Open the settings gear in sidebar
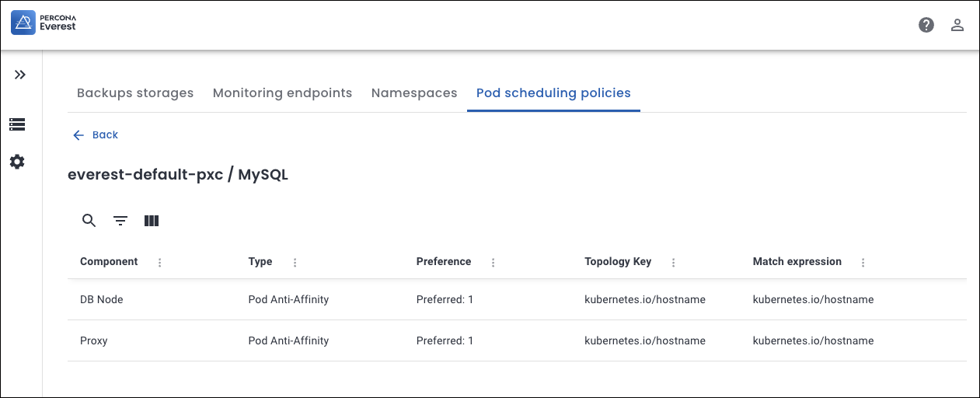The image size is (980, 398). pyautogui.click(x=17, y=162)
